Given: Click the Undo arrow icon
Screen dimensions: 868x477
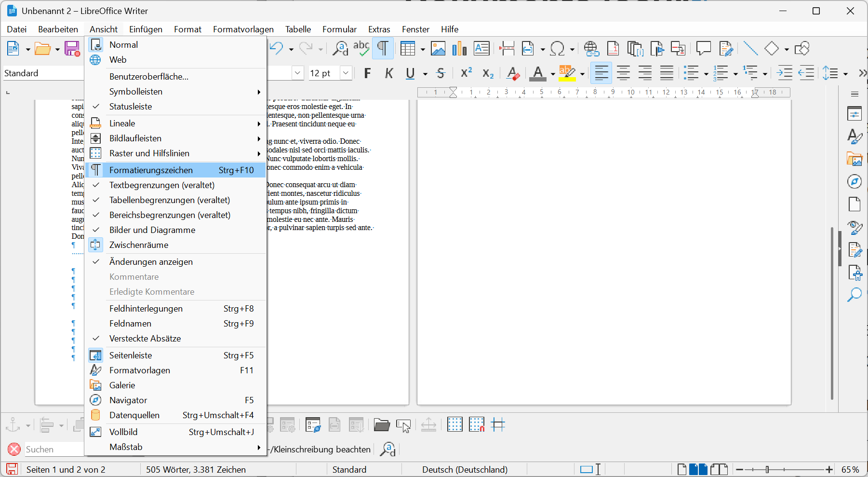Looking at the screenshot, I should pos(276,49).
